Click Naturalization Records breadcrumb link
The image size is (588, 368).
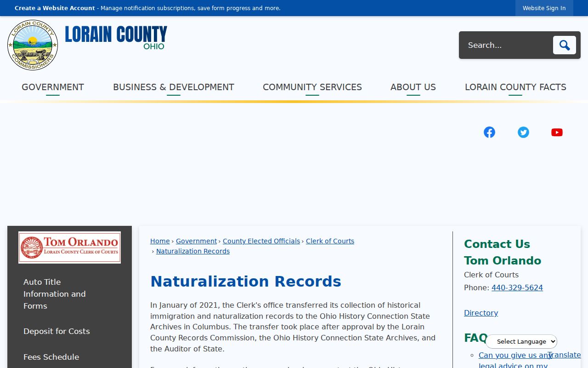click(193, 251)
